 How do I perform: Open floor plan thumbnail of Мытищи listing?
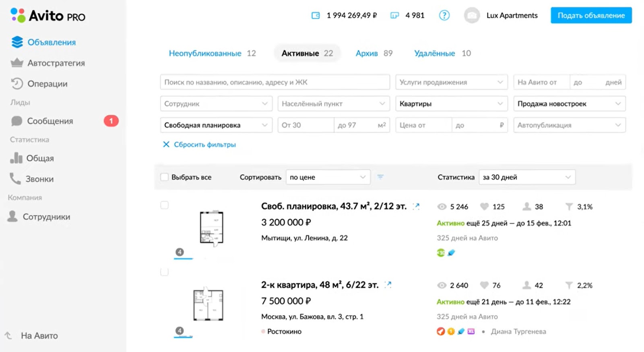(211, 228)
